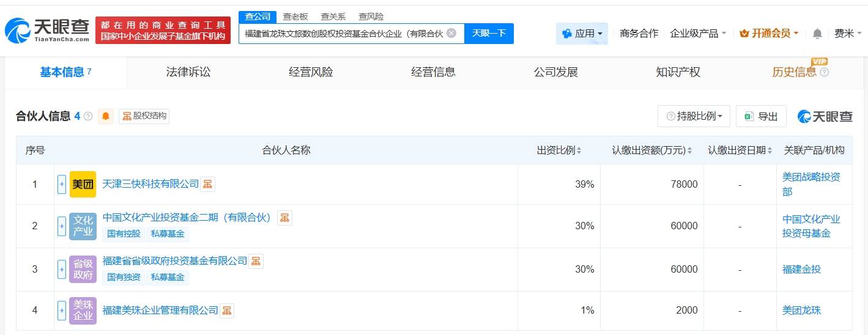Expand row 4 福建美珠企业管理 plus toggle
The height and width of the screenshot is (335, 868).
pos(62,311)
